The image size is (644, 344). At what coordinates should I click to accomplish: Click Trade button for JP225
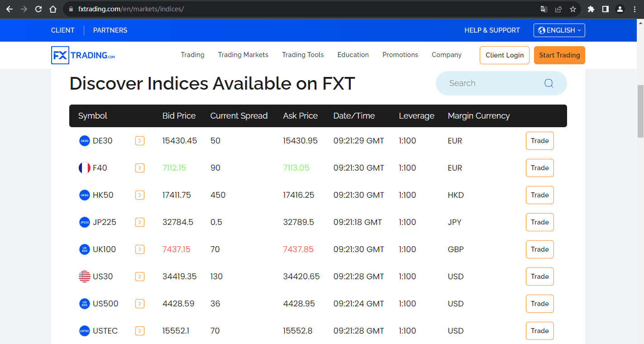[540, 222]
